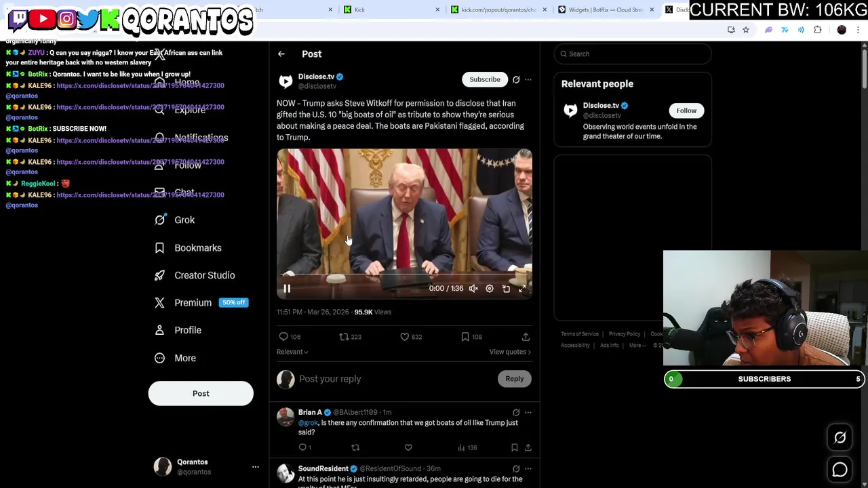This screenshot has width=868, height=488.
Task: Pop the video out to picture-in-picture
Action: [x=506, y=289]
